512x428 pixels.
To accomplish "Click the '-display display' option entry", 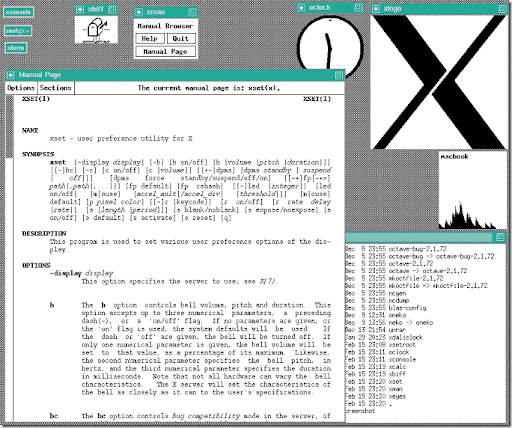I will click(81, 273).
